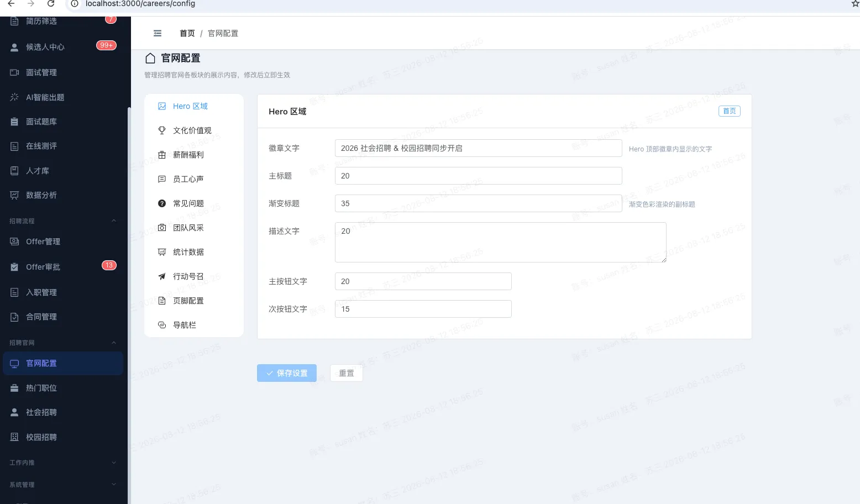860x504 pixels.
Task: Open the 文化价值观 config tab
Action: 194,130
